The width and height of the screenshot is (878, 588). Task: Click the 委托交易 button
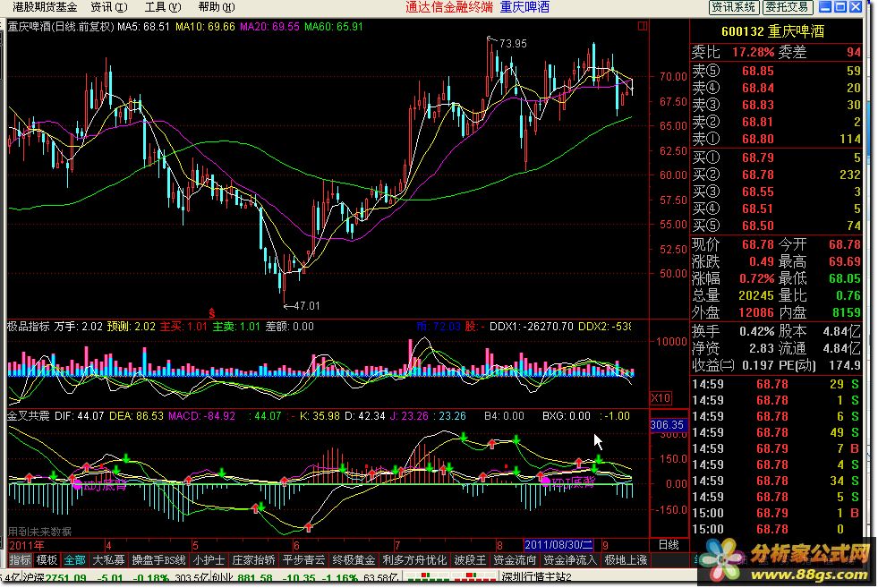tap(787, 7)
